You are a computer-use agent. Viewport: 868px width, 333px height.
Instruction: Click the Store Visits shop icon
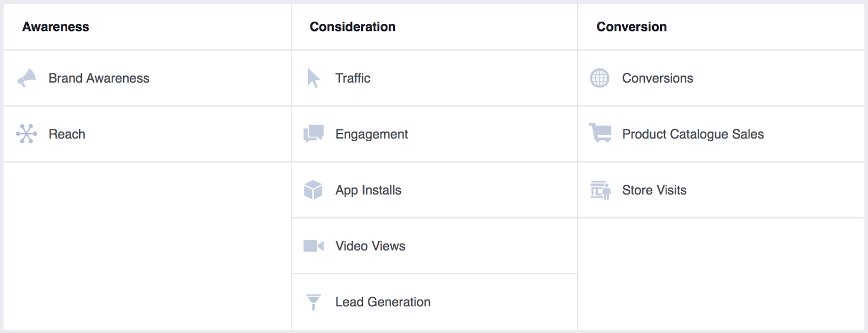coord(601,190)
